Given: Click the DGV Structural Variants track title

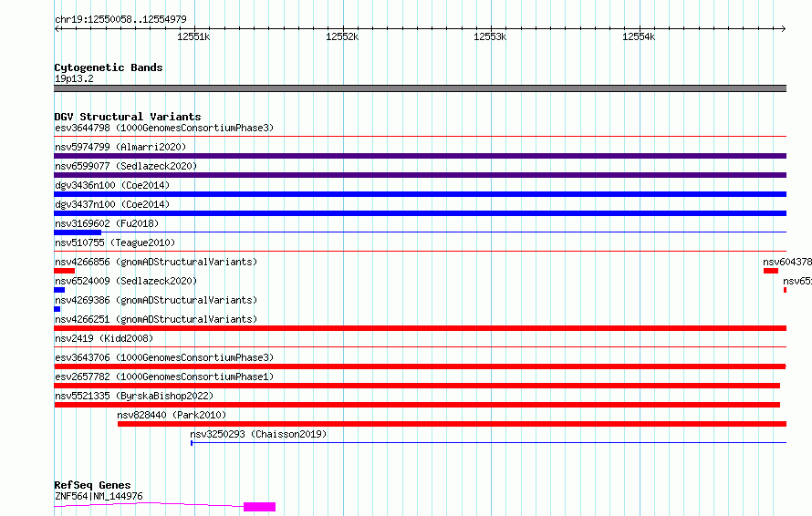Looking at the screenshot, I should [x=128, y=117].
